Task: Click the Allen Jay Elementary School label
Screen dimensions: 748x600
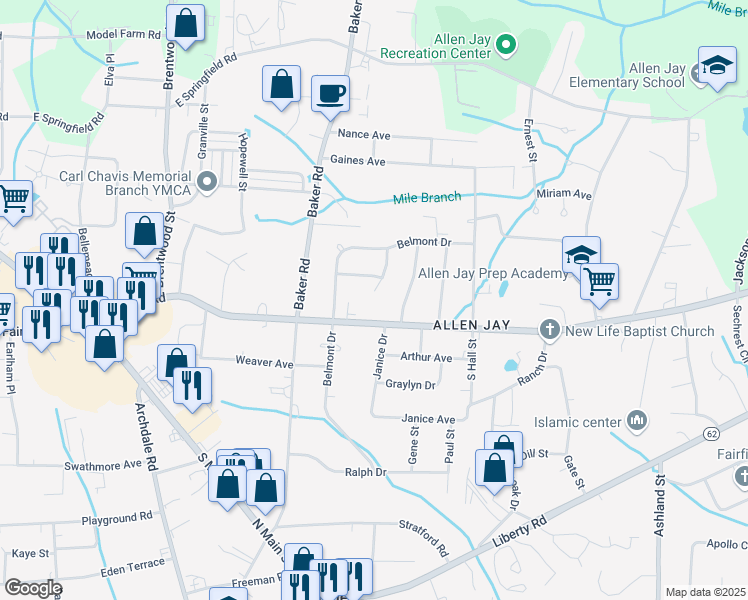Action: (x=627, y=75)
